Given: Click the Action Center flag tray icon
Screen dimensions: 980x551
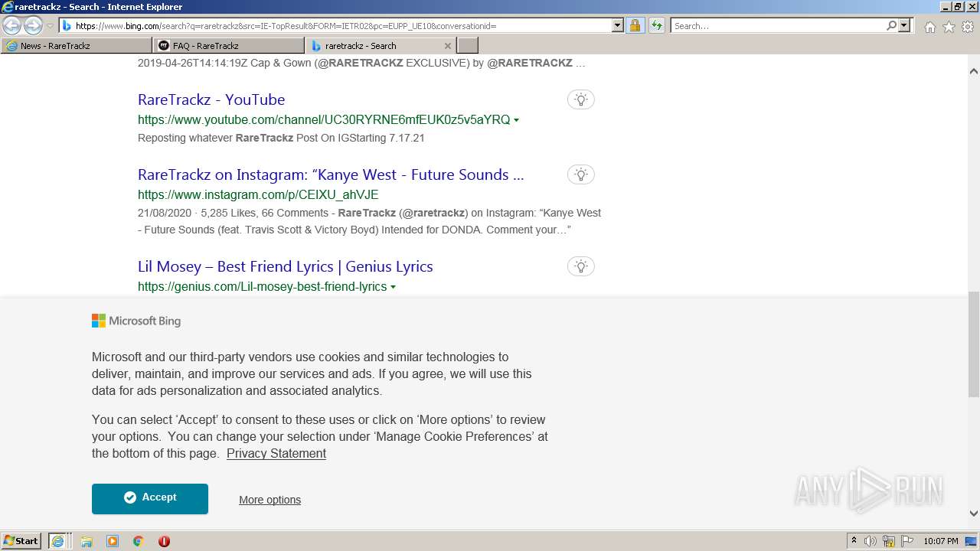Looking at the screenshot, I should pyautogui.click(x=906, y=541).
